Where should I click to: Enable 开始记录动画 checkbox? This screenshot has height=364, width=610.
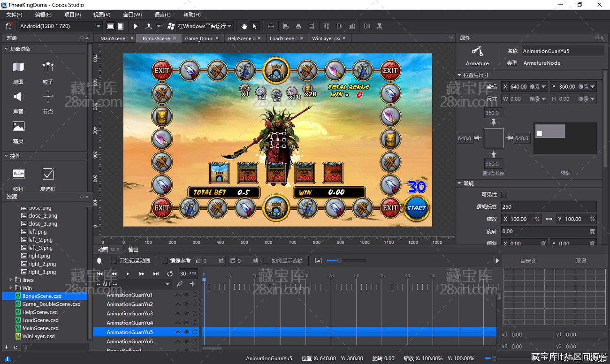click(114, 261)
